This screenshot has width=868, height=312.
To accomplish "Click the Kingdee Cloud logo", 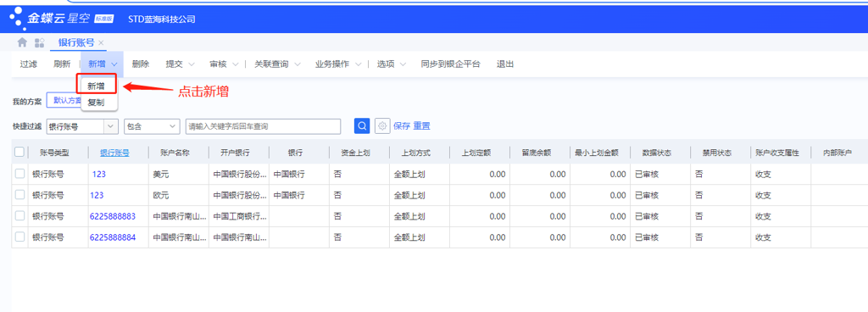I will coord(61,18).
